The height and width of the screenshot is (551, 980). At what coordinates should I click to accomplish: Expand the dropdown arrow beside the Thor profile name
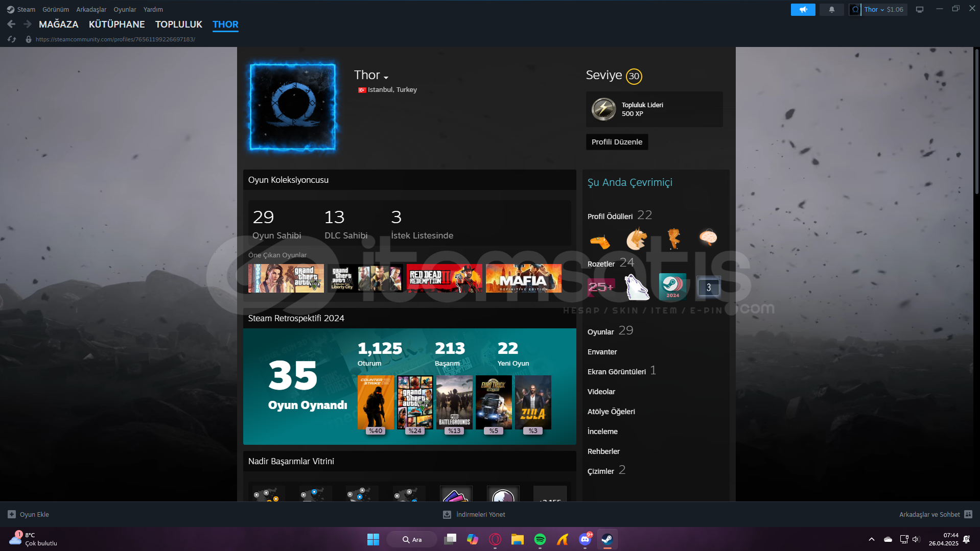click(386, 78)
